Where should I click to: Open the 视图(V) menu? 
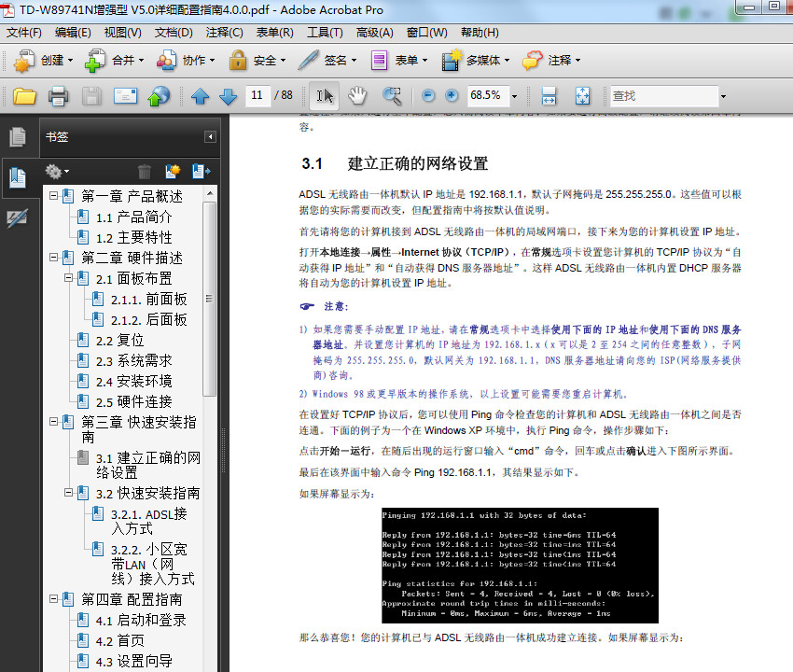click(123, 33)
